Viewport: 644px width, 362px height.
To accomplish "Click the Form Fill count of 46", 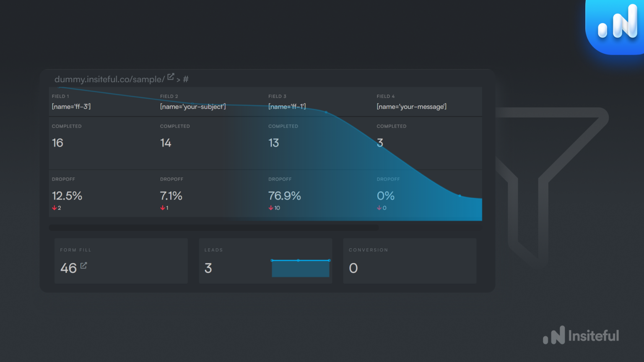I will (68, 268).
